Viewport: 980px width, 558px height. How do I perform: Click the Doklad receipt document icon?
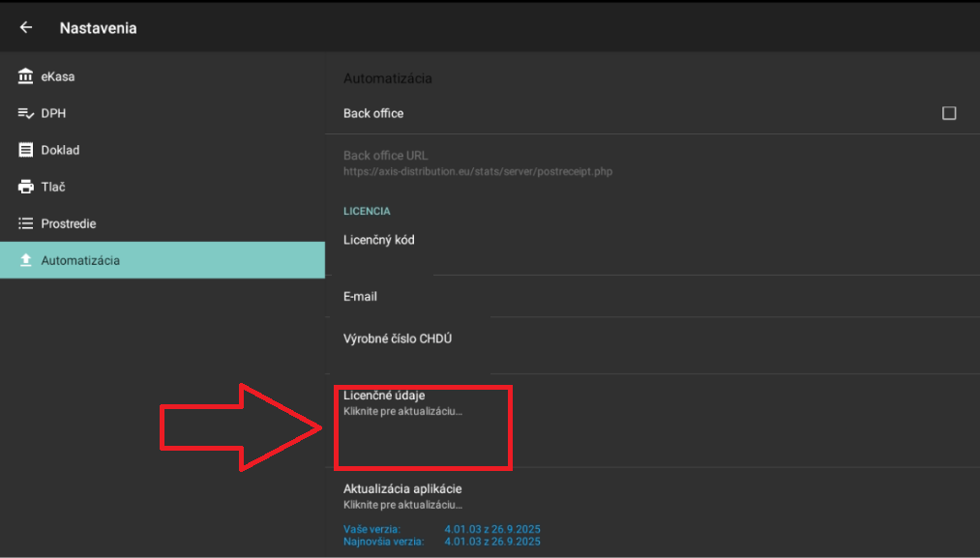26,150
